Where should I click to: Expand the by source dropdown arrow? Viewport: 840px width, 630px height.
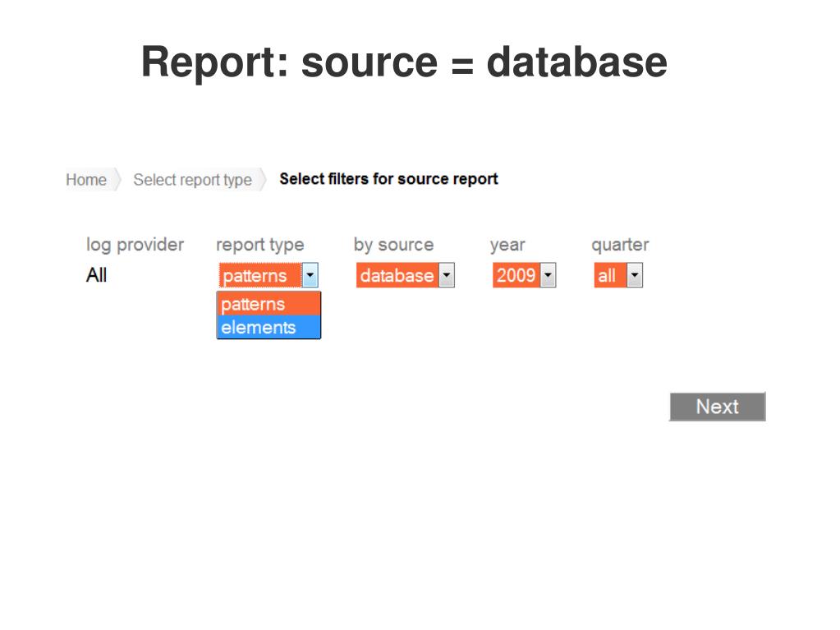(x=446, y=276)
